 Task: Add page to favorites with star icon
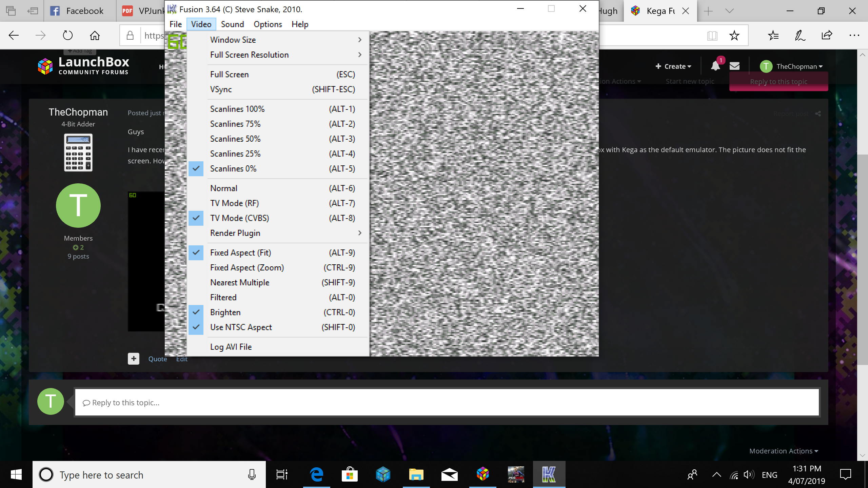click(x=734, y=35)
